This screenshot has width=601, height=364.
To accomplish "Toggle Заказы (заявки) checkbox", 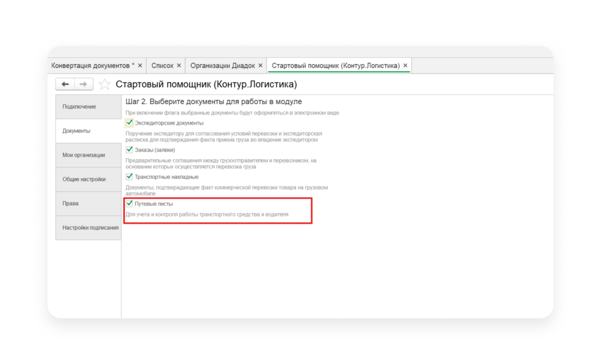I will [129, 150].
